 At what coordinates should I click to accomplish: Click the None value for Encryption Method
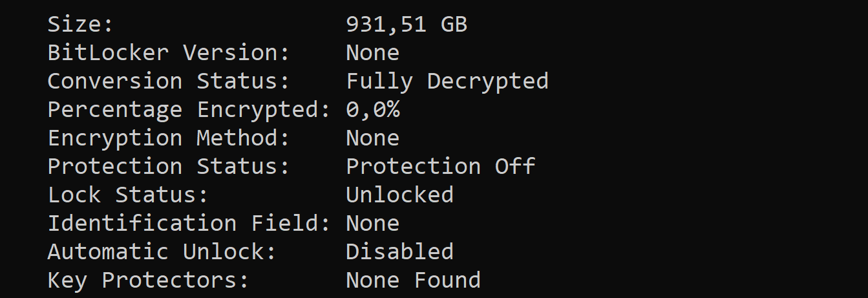(372, 138)
